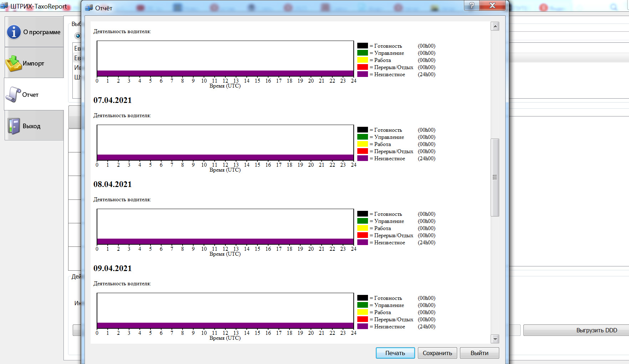629x364 pixels.
Task: Click (24h00) value in 09.04.2021 legend
Action: [426, 327]
